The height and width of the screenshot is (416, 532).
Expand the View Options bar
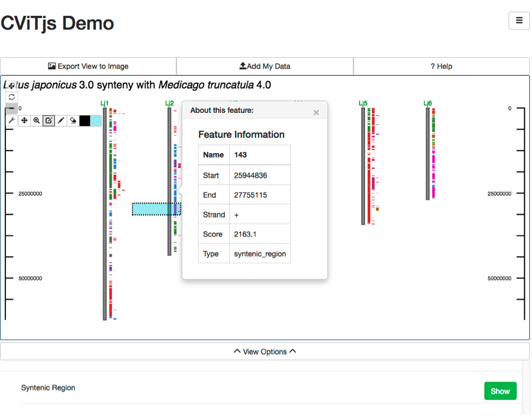click(265, 352)
